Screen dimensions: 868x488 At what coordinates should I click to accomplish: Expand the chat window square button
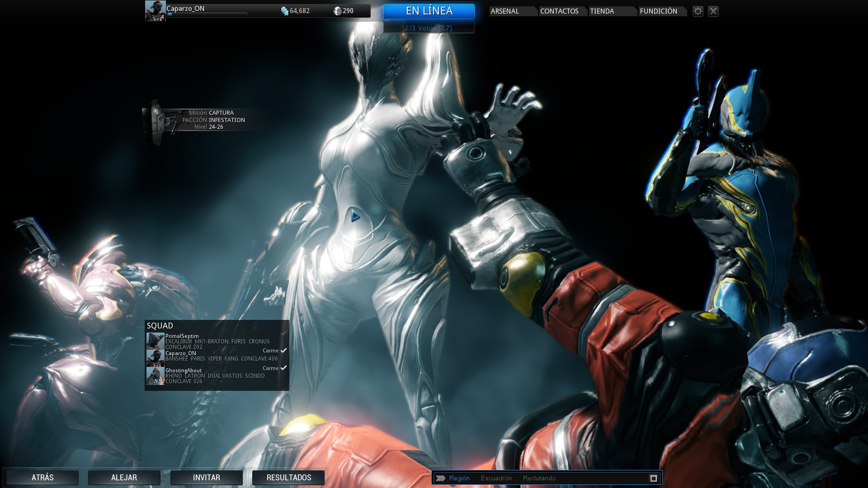point(653,478)
